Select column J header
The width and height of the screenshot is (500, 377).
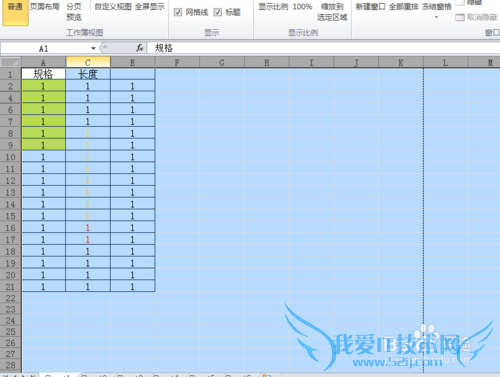356,62
